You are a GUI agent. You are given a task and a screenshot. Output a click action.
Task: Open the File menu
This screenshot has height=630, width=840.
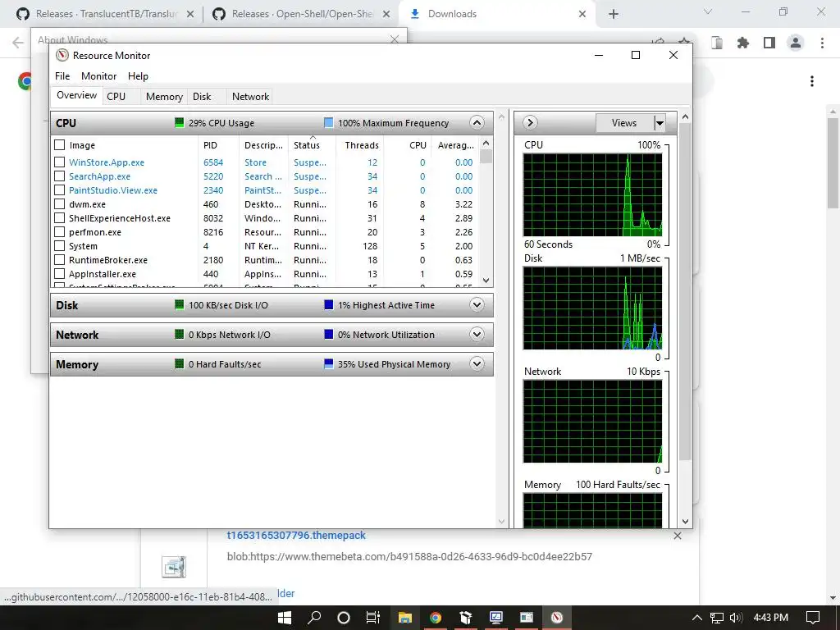click(x=62, y=76)
